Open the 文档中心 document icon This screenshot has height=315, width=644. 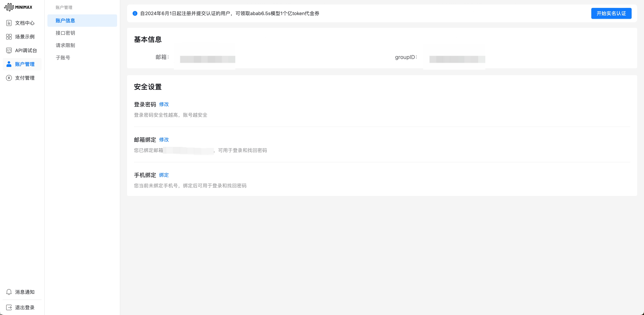9,23
